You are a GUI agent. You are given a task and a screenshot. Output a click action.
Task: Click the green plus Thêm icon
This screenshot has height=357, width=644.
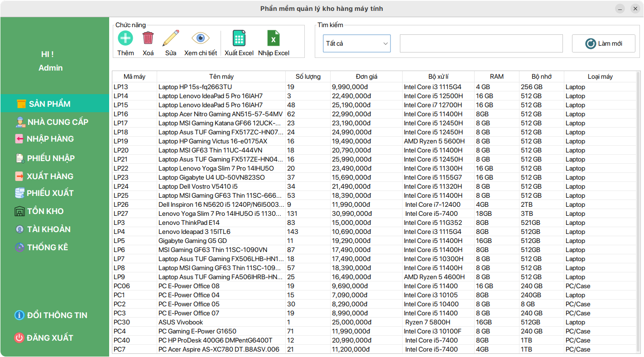tap(125, 38)
